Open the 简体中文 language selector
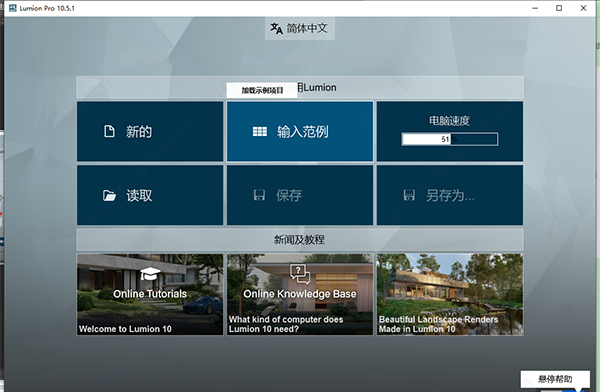Image resolution: width=600 pixels, height=392 pixels. click(x=300, y=28)
